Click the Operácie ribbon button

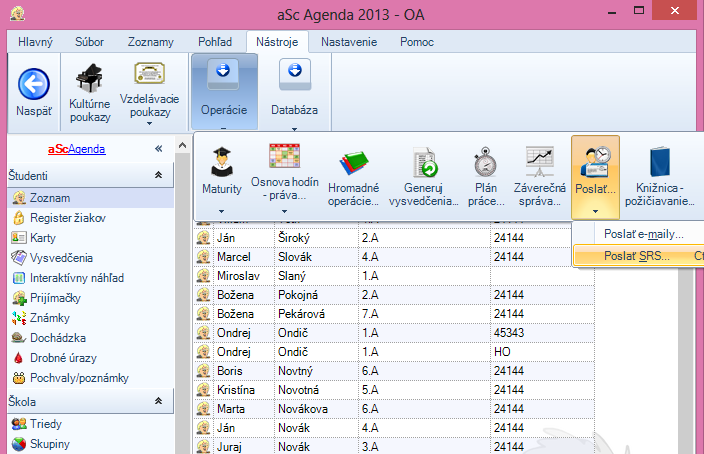point(224,92)
